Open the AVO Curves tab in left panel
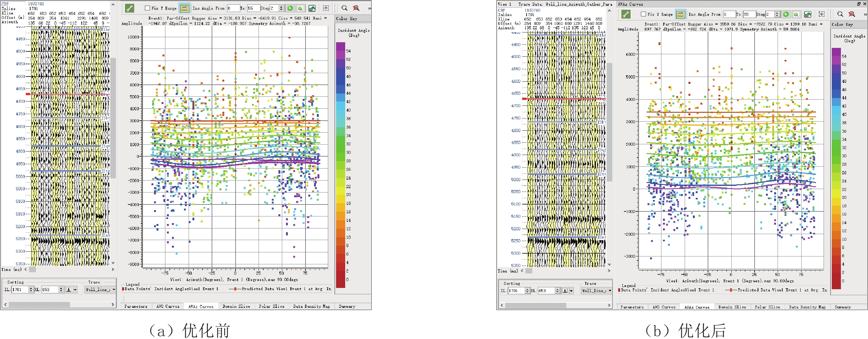The width and height of the screenshot is (868, 339). (x=168, y=306)
